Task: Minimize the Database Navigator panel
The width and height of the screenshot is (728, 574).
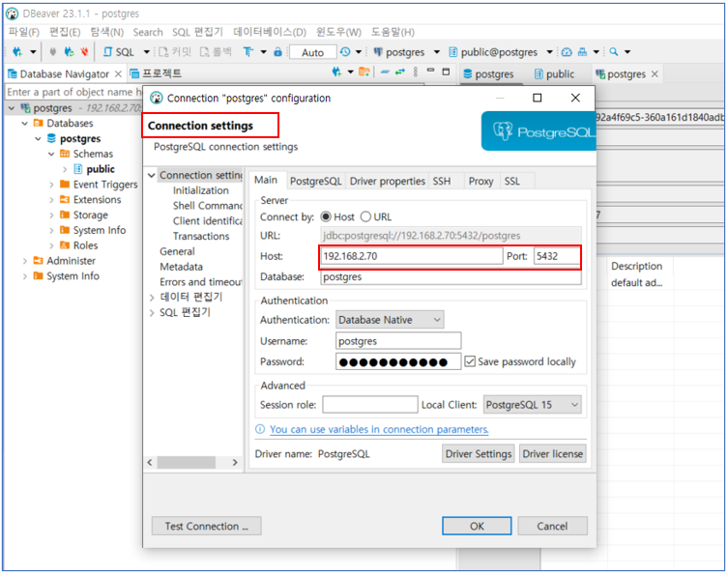Action: point(431,71)
